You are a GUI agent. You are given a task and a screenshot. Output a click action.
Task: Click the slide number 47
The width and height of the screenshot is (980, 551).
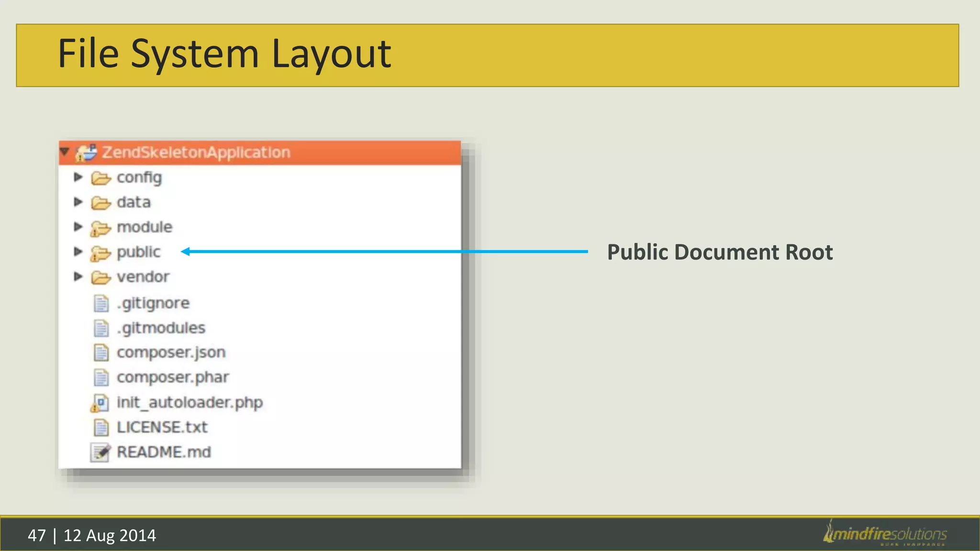[37, 535]
